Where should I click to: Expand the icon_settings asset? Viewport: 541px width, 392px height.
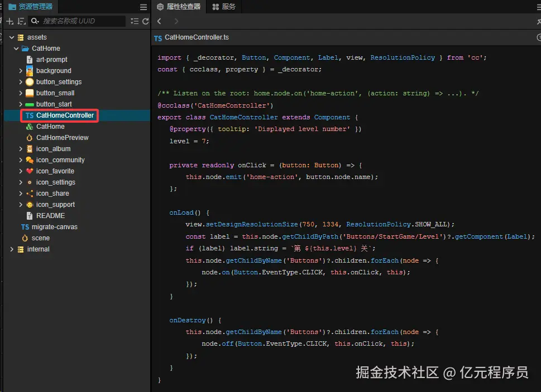point(21,182)
